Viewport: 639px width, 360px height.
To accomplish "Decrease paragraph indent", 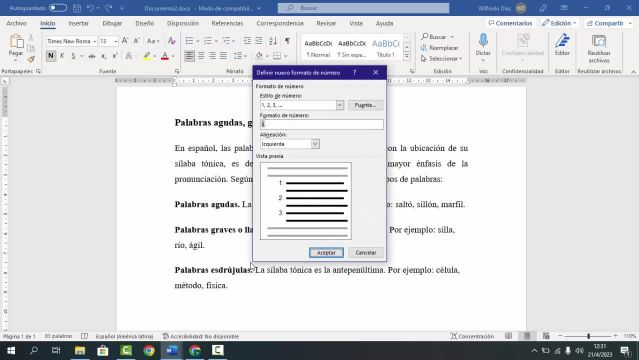I will pyautogui.click(x=247, y=41).
